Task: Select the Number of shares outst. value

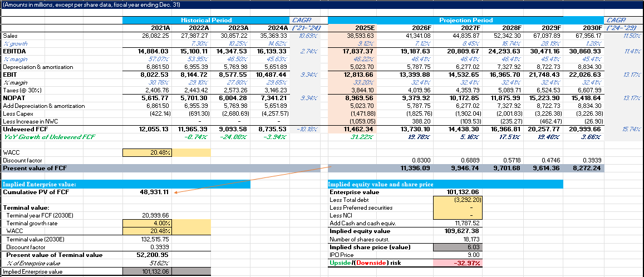Action: click(454, 239)
